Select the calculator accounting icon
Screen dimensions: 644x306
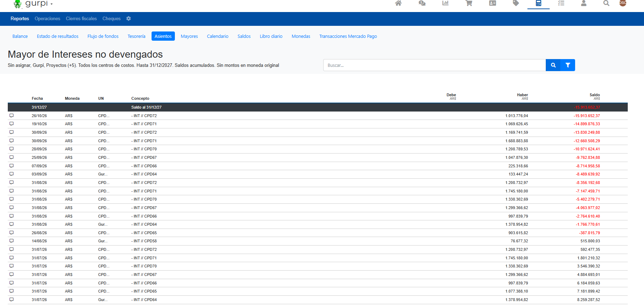coord(538,3)
